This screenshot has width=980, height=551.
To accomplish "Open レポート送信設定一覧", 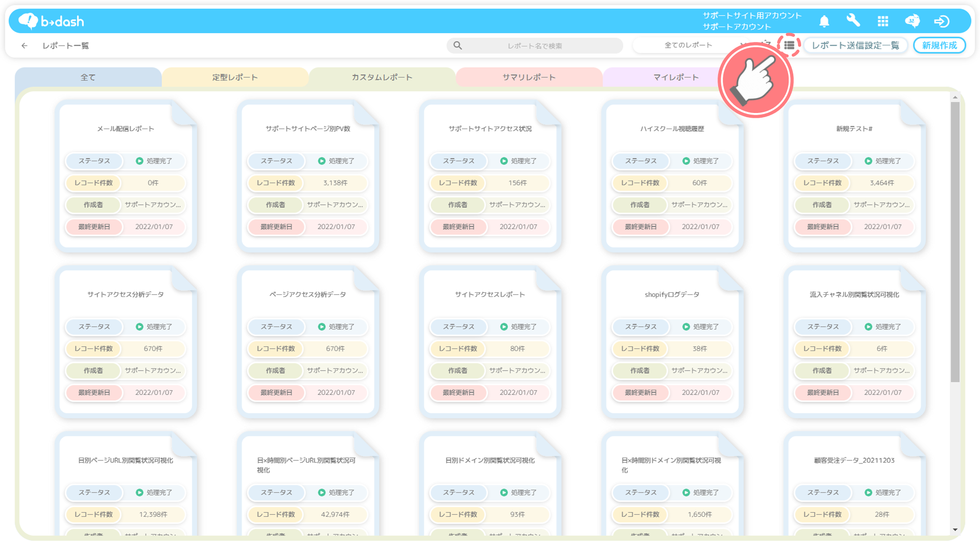I will (855, 46).
